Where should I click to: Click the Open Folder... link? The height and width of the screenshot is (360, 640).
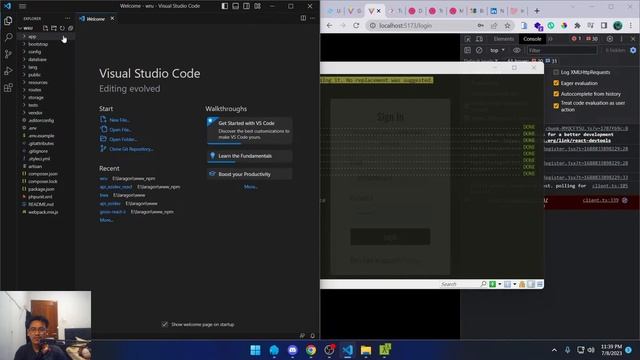[x=124, y=140]
